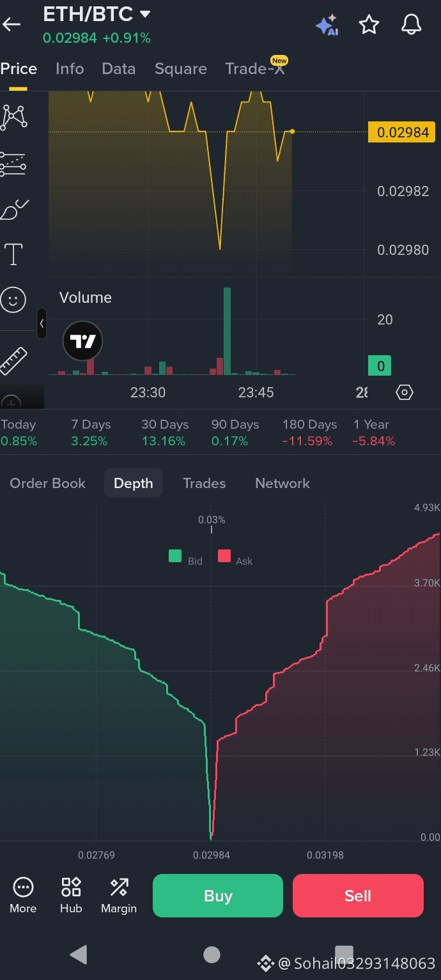Click the red Ask legend swatch
This screenshot has width=441, height=980.
[224, 556]
